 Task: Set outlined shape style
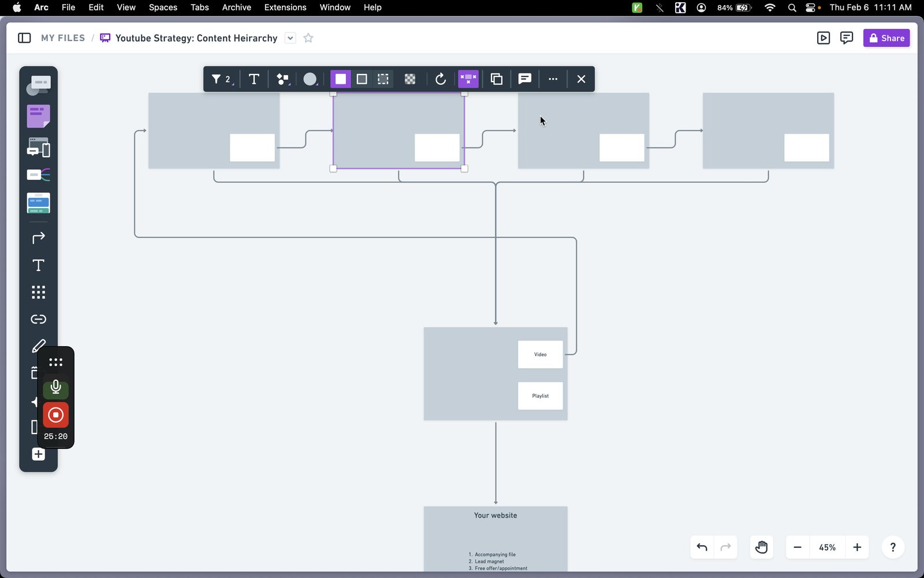pyautogui.click(x=362, y=79)
